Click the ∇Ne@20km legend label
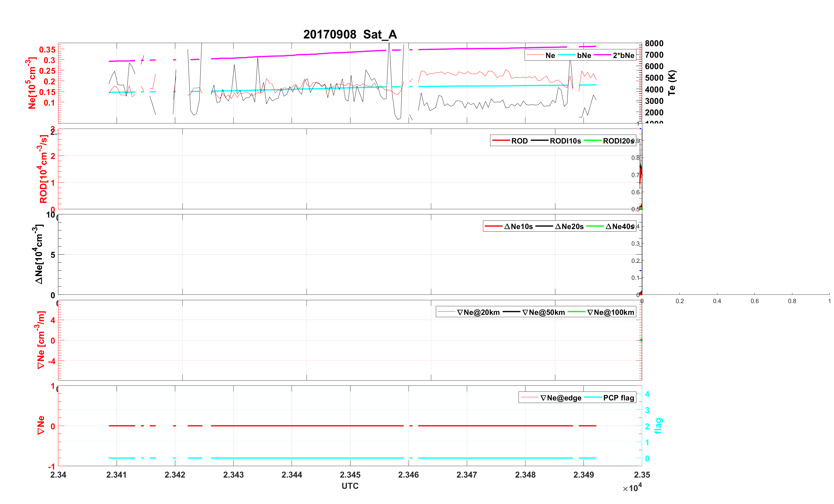834x504 pixels. pos(478,312)
